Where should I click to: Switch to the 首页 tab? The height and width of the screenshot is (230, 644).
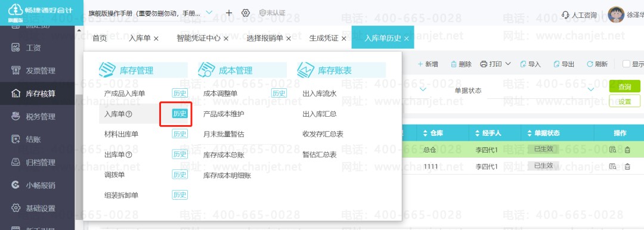tap(100, 38)
